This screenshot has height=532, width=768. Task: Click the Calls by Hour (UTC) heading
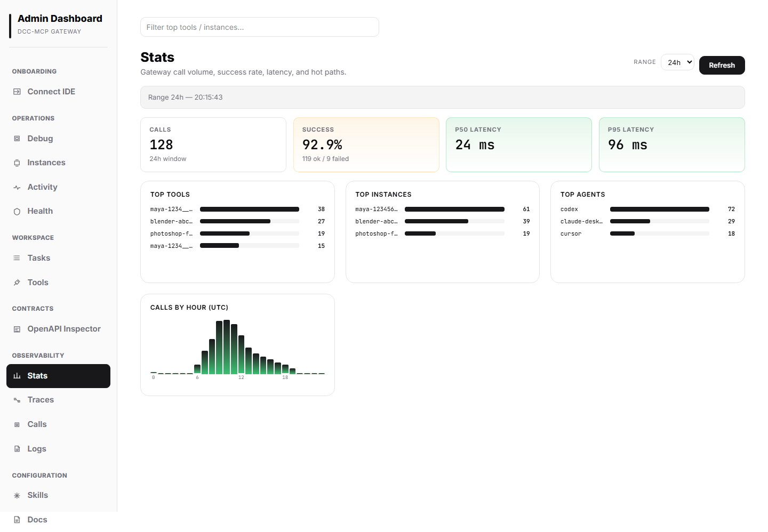(x=189, y=308)
